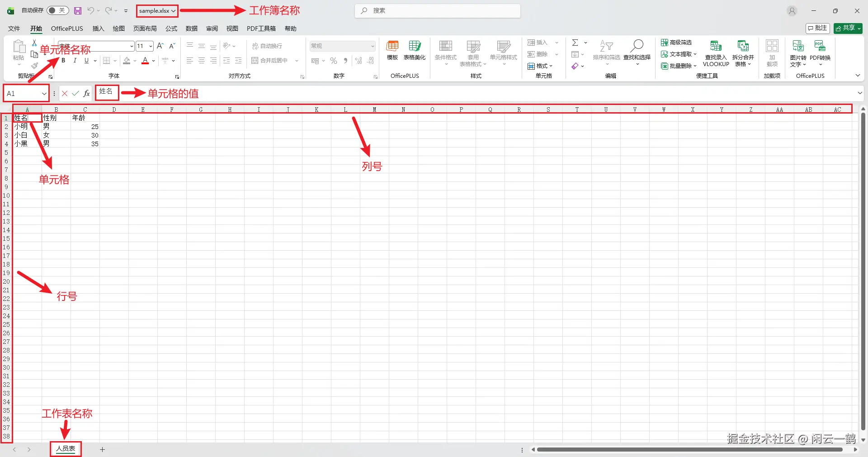Confirm the formula bar entry

pos(75,94)
